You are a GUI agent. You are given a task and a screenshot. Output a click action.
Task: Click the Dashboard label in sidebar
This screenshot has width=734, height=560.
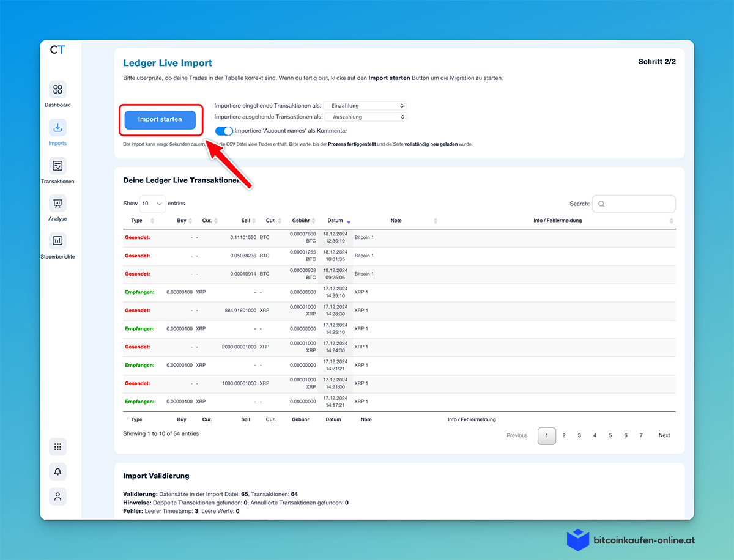pyautogui.click(x=57, y=105)
